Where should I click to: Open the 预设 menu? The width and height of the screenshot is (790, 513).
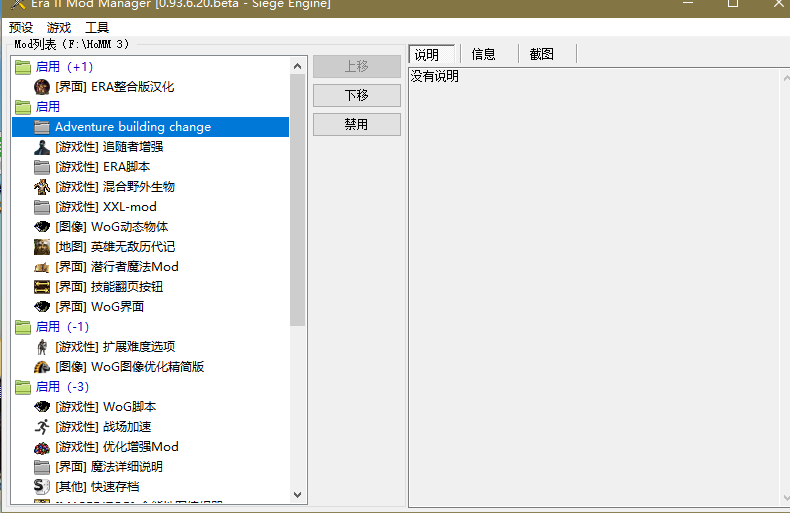[21, 27]
